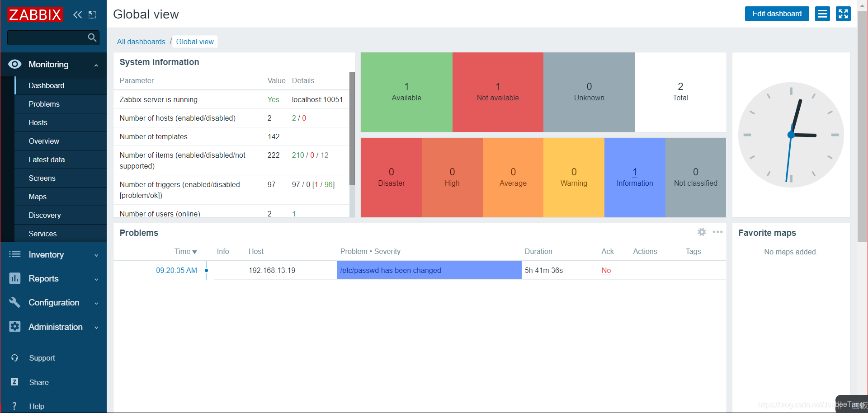The width and height of the screenshot is (868, 413).
Task: Open Hosts in Monitoring menu
Action: [x=61, y=122]
